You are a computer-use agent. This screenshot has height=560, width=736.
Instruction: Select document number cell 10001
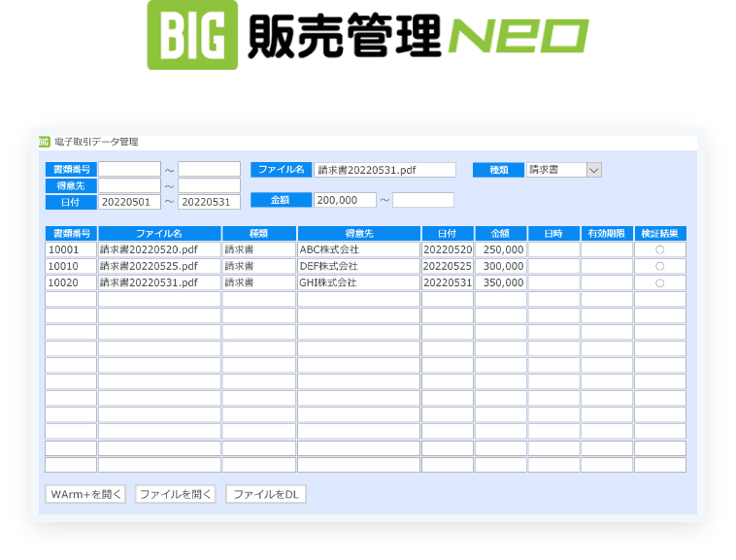71,249
